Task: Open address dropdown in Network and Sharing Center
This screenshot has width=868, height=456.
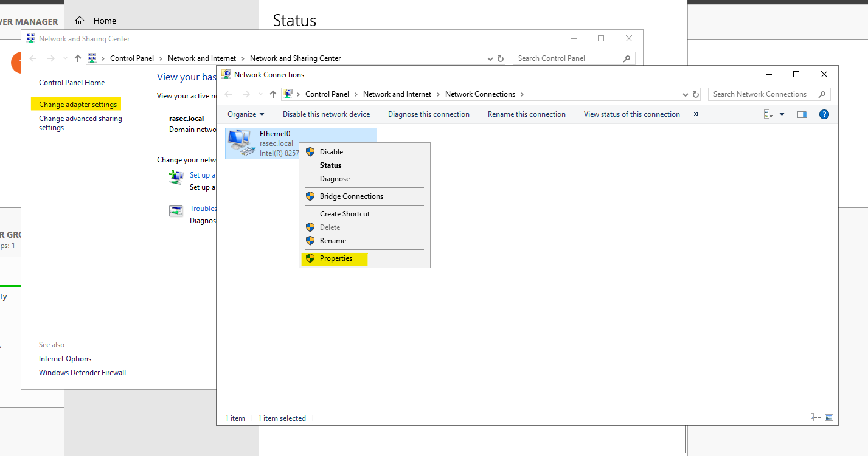Action: coord(490,58)
